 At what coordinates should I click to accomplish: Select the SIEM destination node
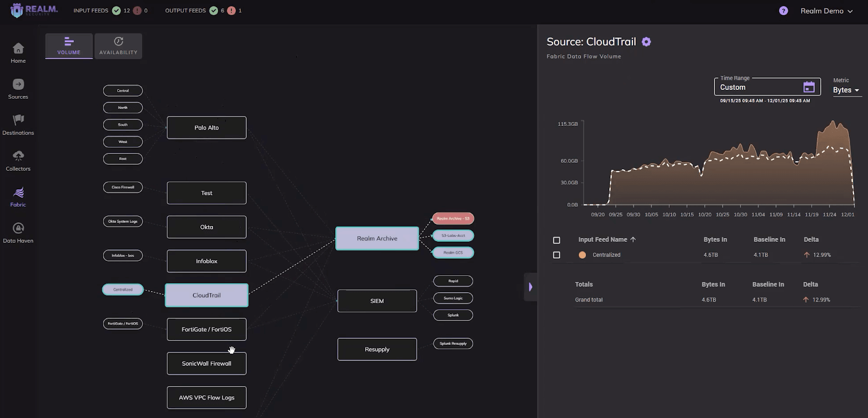[x=377, y=301]
